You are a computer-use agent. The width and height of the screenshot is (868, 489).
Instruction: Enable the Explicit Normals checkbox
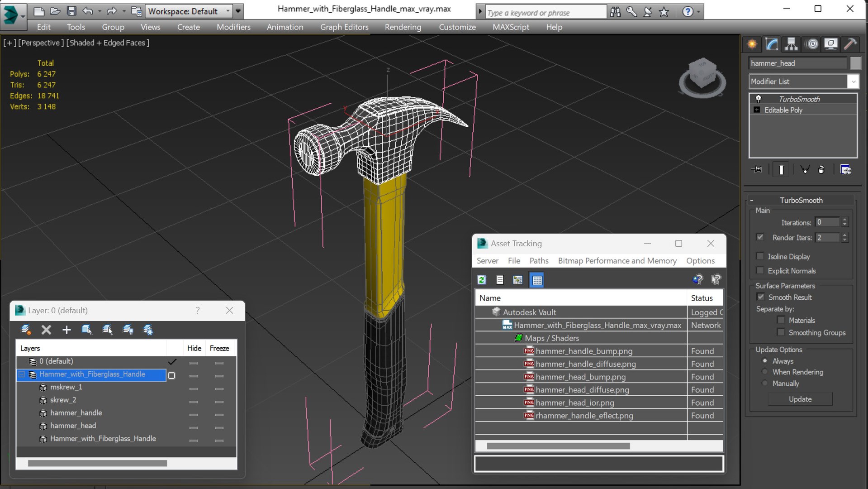(x=760, y=271)
